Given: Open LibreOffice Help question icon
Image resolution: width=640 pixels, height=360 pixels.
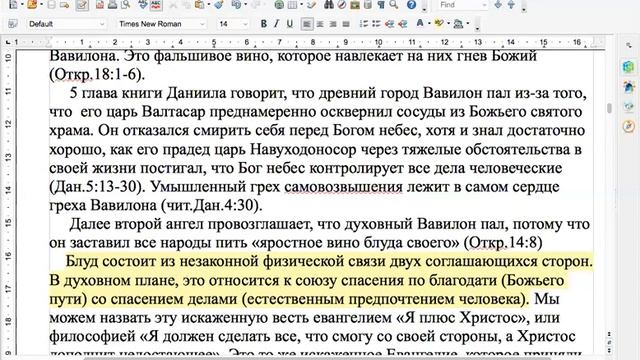Looking at the screenshot, I should point(411,4).
